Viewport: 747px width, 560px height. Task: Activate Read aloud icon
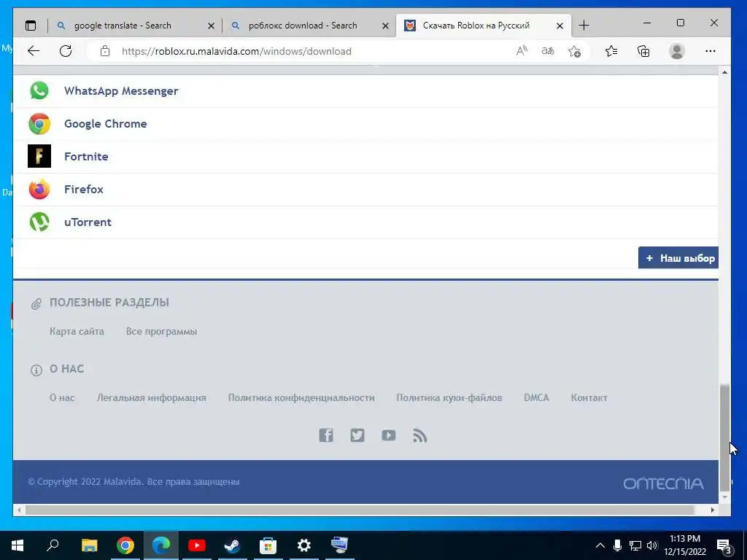click(x=522, y=51)
